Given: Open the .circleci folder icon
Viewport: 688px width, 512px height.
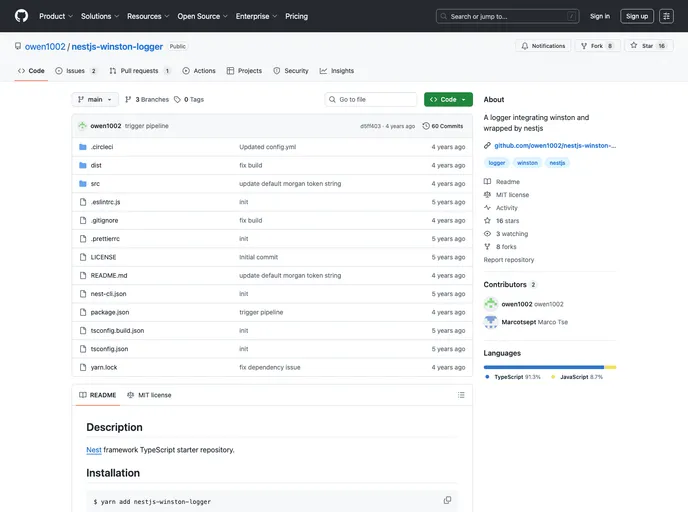Looking at the screenshot, I should point(82,147).
